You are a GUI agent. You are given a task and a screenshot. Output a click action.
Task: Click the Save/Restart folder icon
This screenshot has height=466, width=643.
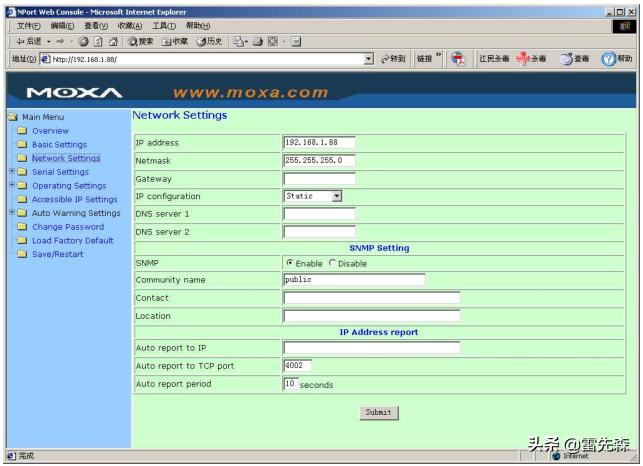(22, 254)
